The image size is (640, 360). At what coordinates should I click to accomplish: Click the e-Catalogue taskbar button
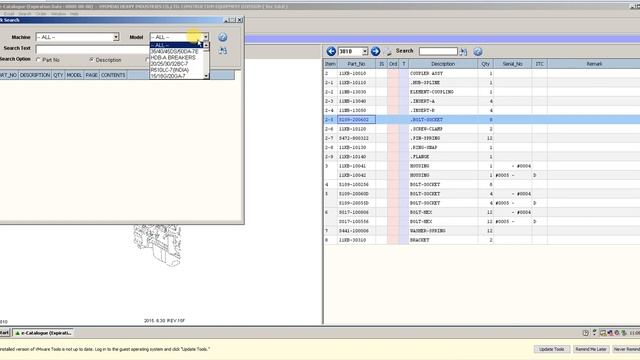(x=43, y=333)
